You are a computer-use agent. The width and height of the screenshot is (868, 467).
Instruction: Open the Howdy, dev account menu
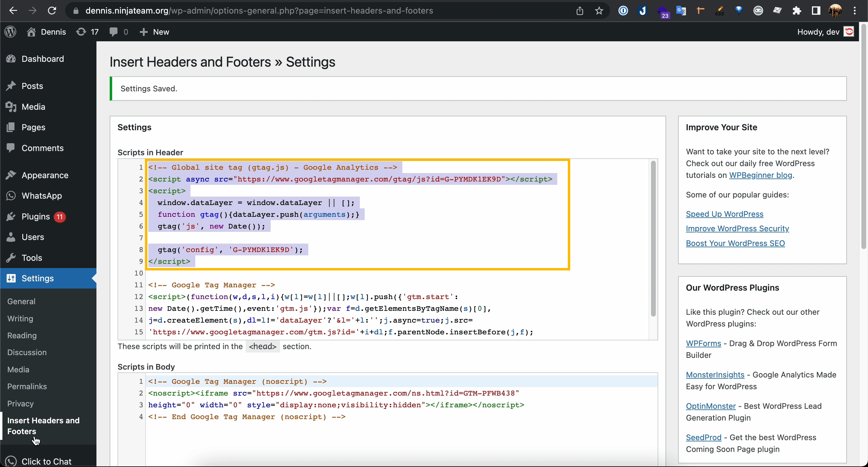pyautogui.click(x=825, y=32)
